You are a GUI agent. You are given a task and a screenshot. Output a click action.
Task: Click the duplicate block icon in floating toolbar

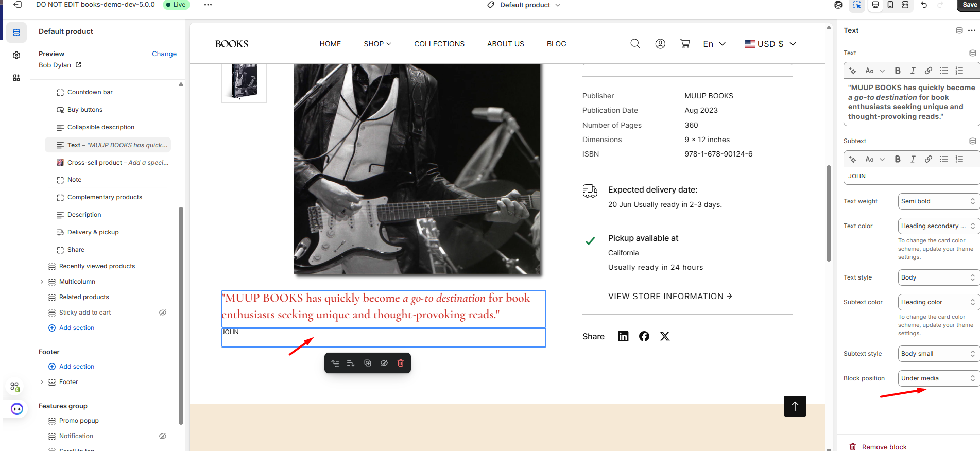[368, 363]
